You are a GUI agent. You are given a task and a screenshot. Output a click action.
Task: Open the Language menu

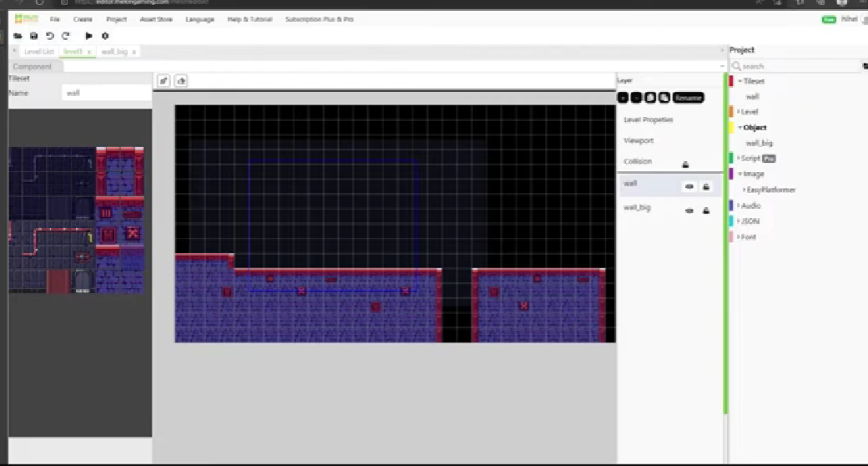pos(199,19)
